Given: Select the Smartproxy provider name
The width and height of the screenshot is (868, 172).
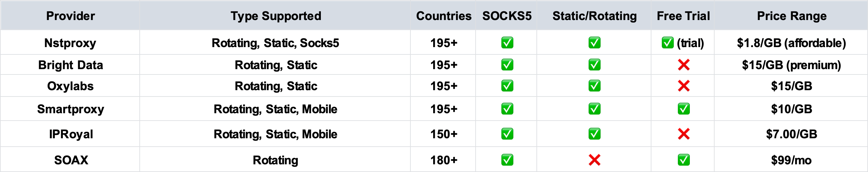Looking at the screenshot, I should point(71,109).
